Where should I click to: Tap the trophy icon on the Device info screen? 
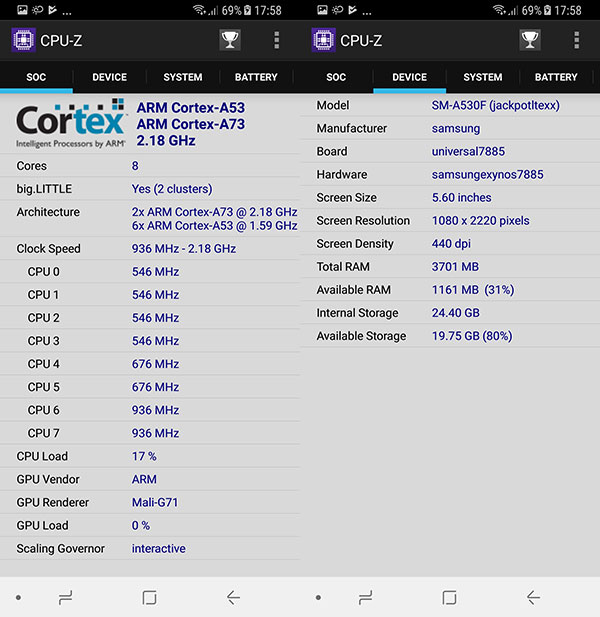(x=530, y=40)
